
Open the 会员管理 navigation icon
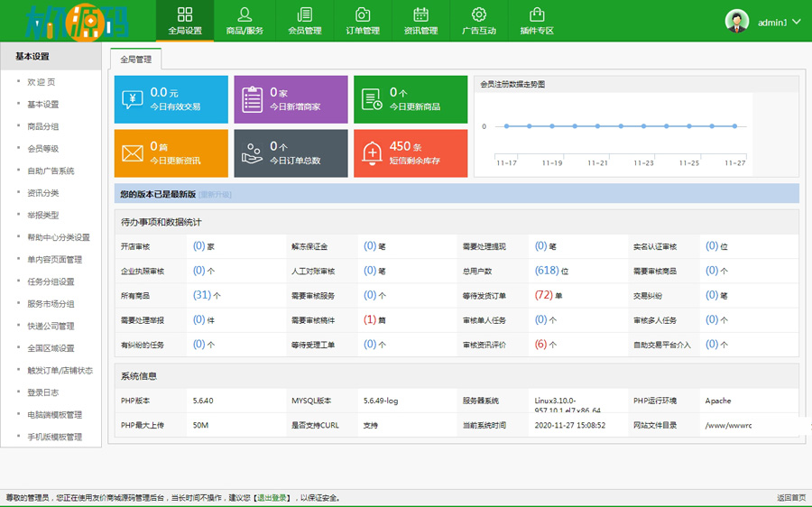304,14
